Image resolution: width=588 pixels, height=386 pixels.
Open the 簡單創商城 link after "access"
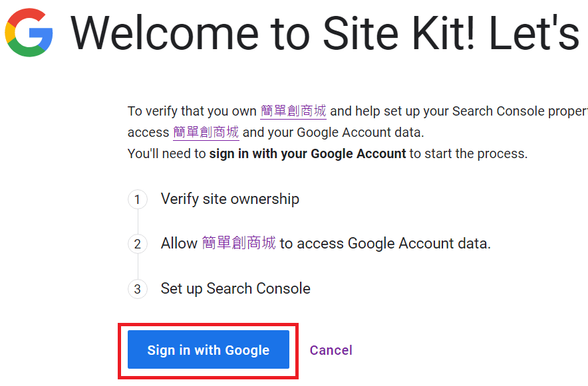(x=206, y=132)
